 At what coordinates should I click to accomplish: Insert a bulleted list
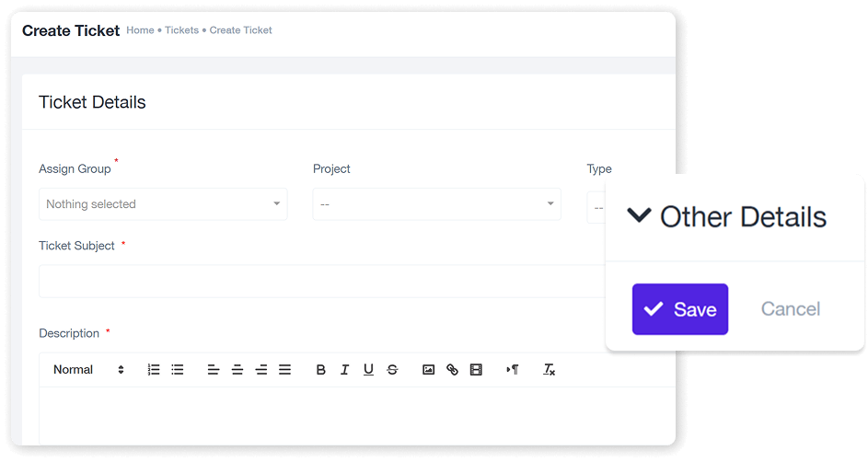[178, 370]
